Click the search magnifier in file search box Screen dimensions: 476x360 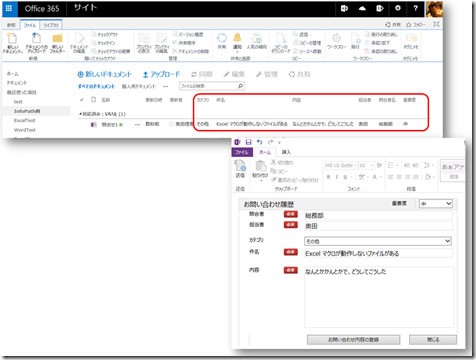coord(240,86)
